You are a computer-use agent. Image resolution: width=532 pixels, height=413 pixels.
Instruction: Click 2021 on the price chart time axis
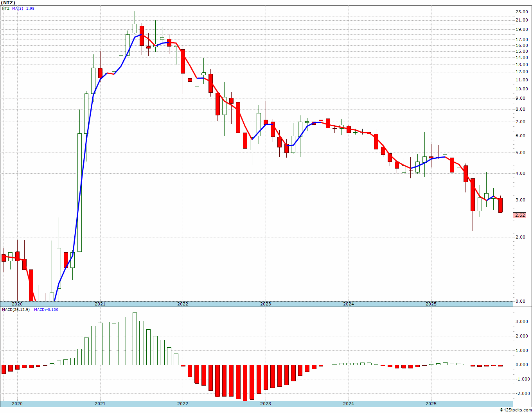[x=100, y=304]
